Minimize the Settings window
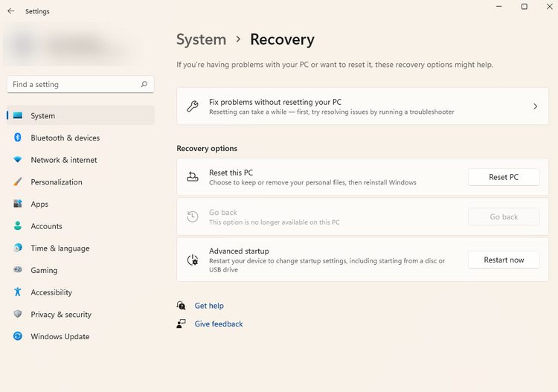558x392 pixels. [x=499, y=7]
